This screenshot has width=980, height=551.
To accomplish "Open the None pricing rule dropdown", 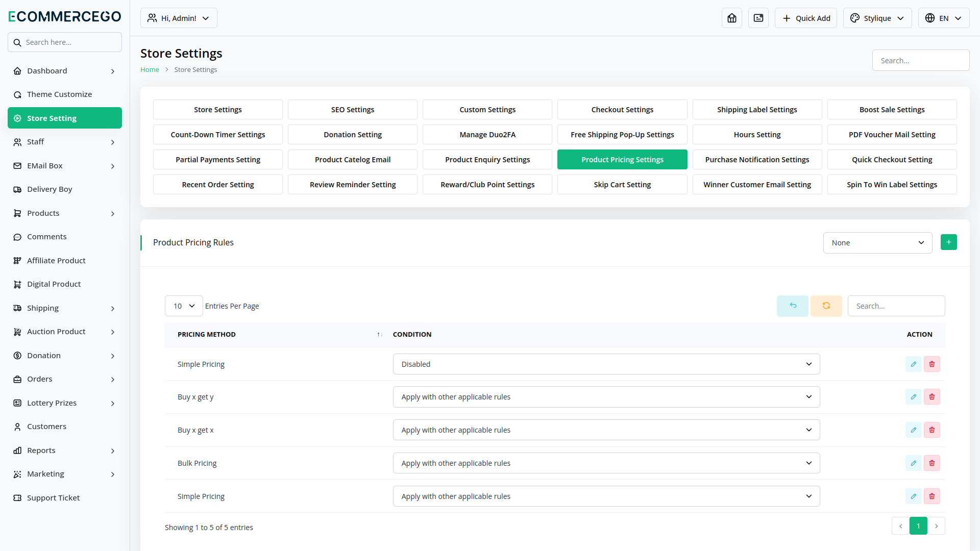I will click(x=878, y=243).
